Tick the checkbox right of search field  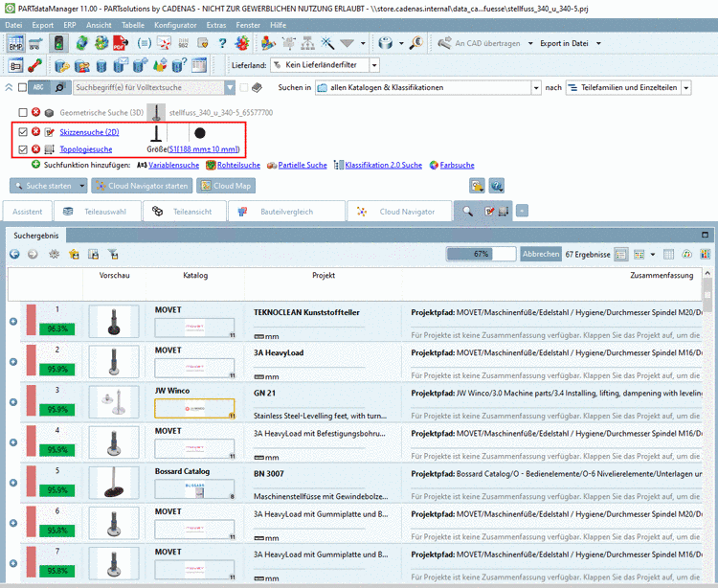tap(244, 87)
